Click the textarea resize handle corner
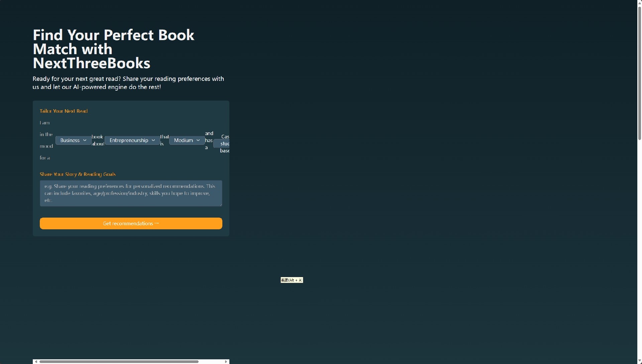Image resolution: width=642 pixels, height=364 pixels. (220, 205)
